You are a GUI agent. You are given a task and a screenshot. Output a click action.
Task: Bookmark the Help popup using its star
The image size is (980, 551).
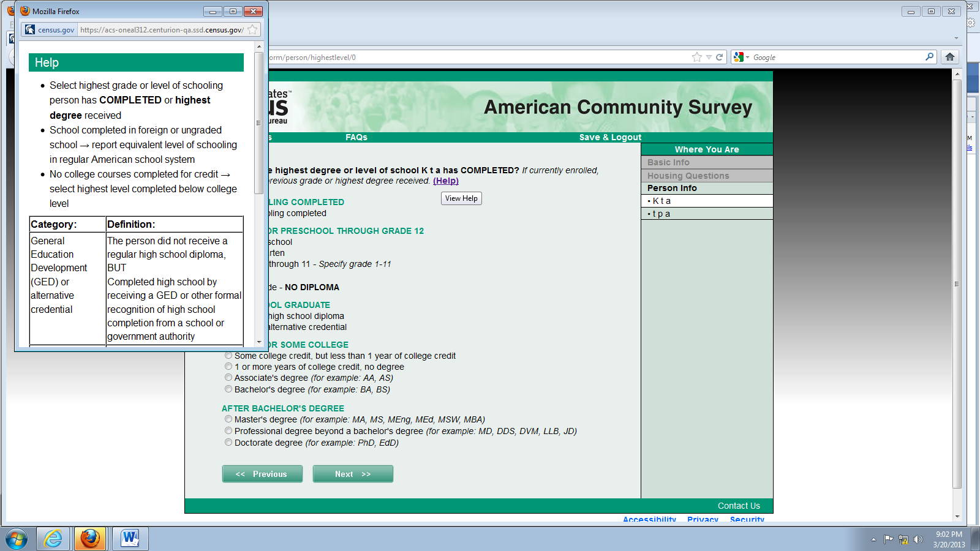pyautogui.click(x=252, y=29)
